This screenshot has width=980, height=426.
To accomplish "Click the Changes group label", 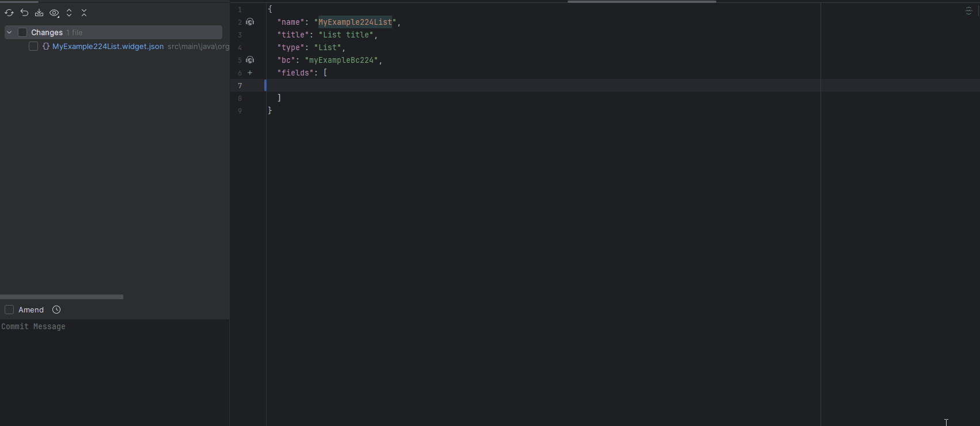I will [x=47, y=32].
